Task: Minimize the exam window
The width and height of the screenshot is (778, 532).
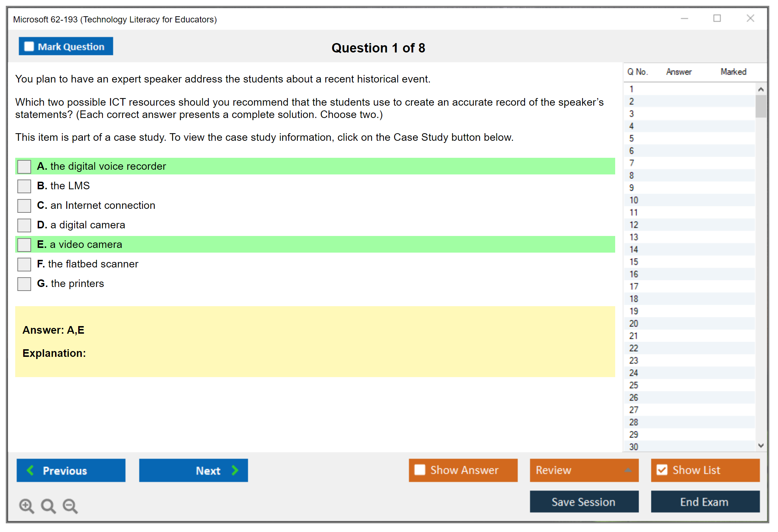Action: click(x=684, y=18)
